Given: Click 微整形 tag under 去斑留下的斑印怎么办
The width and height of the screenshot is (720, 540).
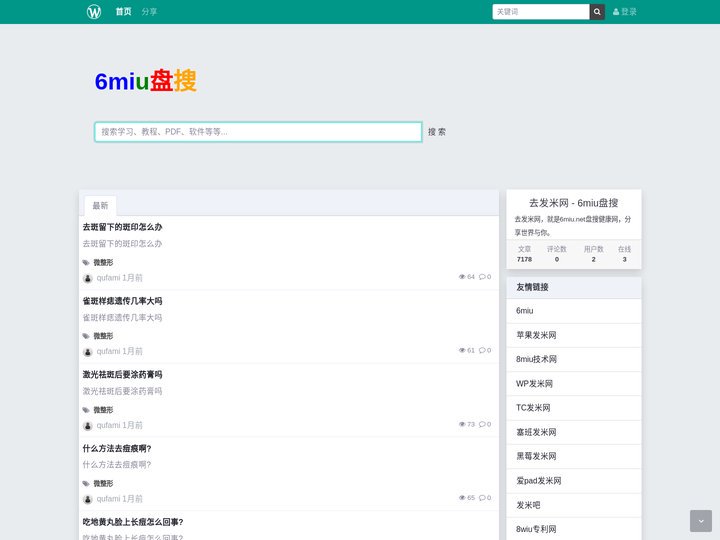Looking at the screenshot, I should [x=103, y=262].
